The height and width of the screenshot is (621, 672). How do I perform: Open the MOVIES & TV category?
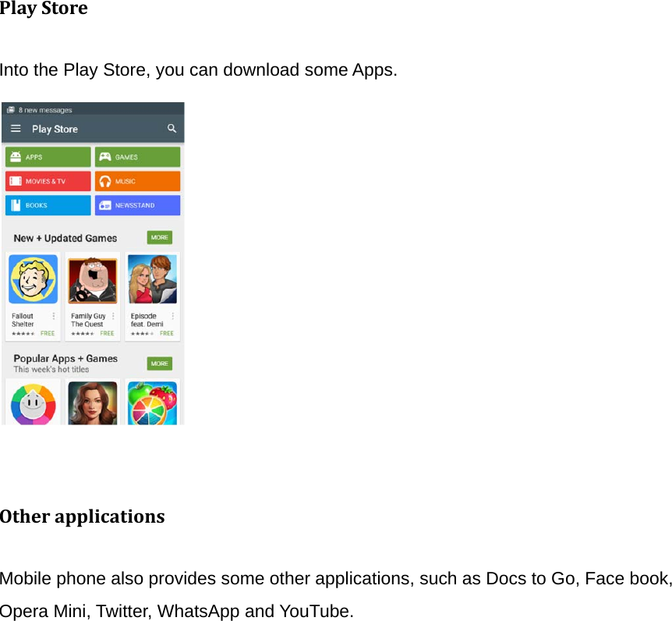click(x=48, y=180)
